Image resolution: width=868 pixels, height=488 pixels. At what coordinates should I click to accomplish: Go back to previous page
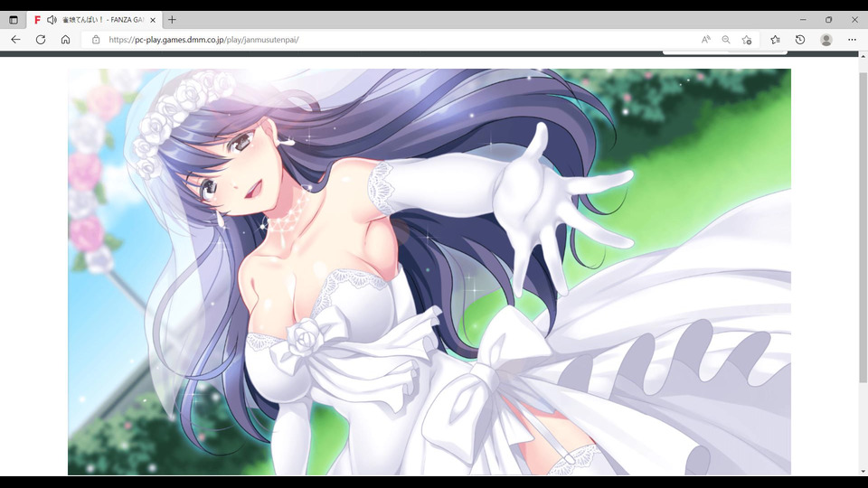click(15, 40)
